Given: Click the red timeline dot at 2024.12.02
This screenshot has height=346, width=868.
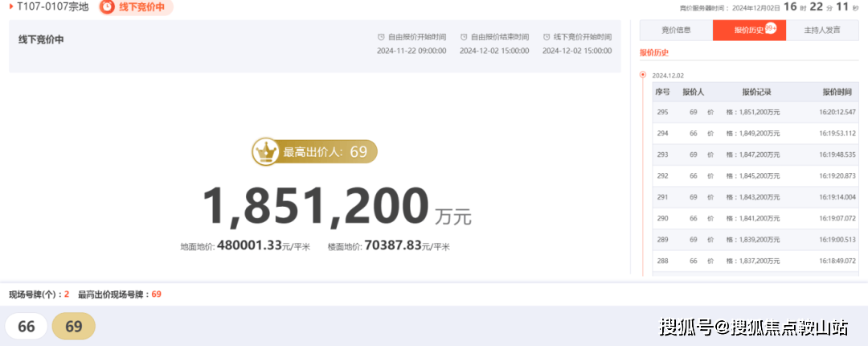Looking at the screenshot, I should tap(643, 74).
